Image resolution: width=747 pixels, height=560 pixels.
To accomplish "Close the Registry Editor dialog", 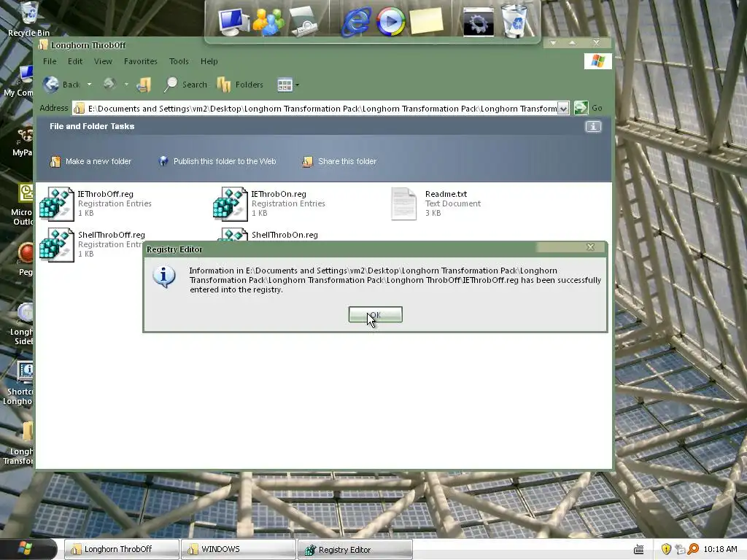I will (x=590, y=247).
